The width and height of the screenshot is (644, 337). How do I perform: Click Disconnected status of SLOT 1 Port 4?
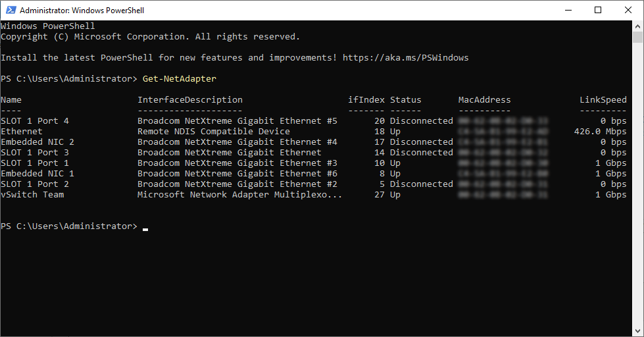click(x=422, y=121)
